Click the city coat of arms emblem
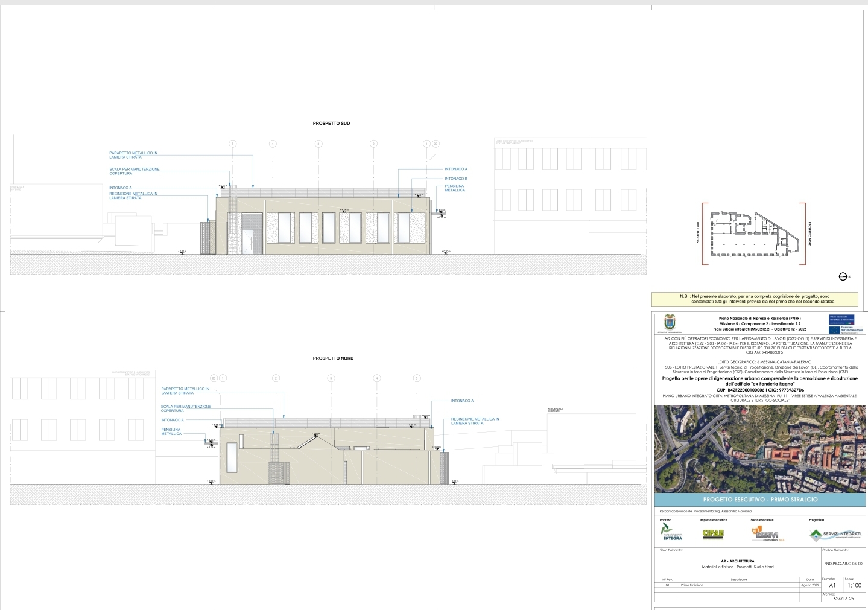 (669, 323)
